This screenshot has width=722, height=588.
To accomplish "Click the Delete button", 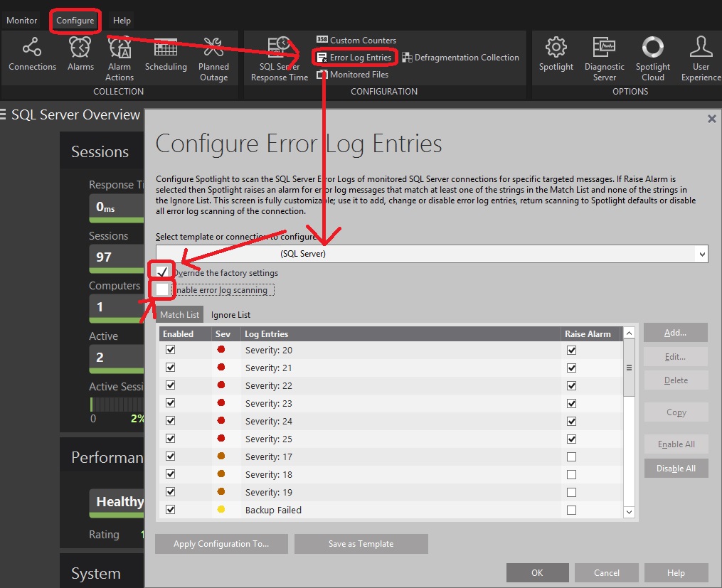I will coord(676,380).
